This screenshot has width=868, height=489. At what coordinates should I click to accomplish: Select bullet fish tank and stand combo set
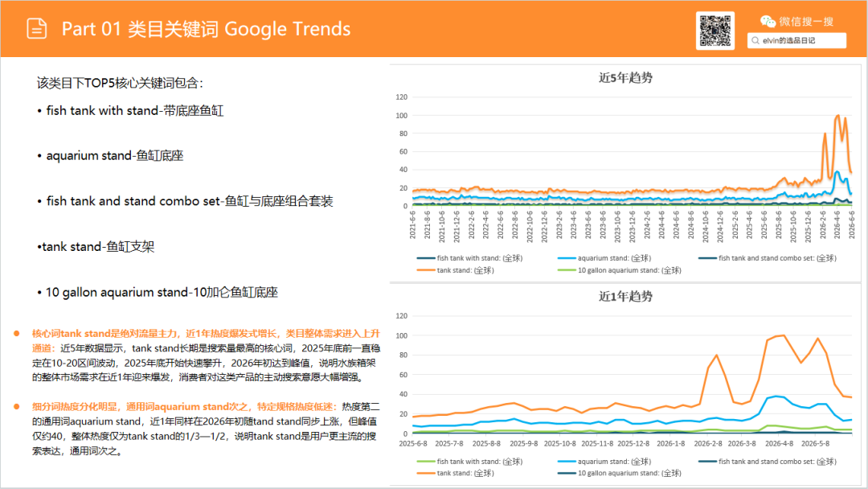(185, 201)
